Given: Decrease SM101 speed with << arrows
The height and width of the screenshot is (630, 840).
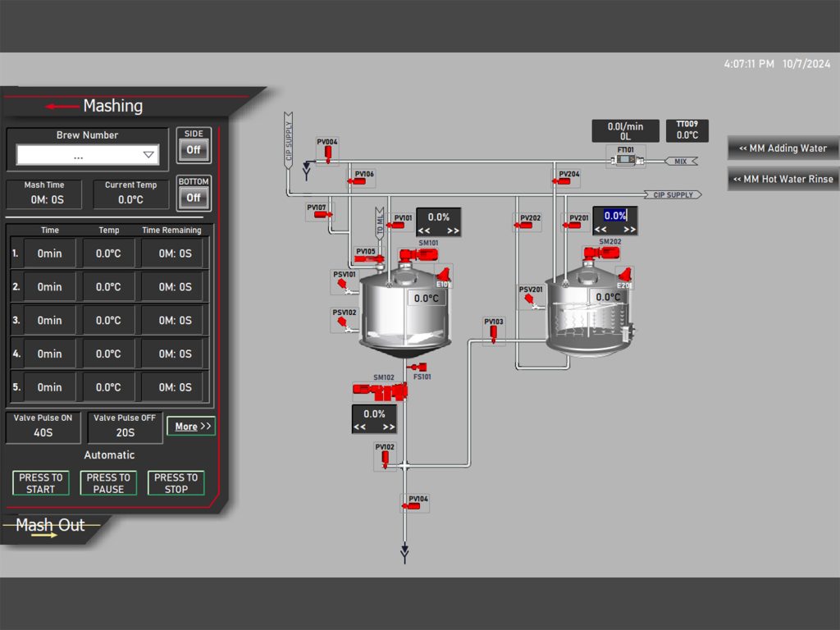Looking at the screenshot, I should [x=424, y=231].
